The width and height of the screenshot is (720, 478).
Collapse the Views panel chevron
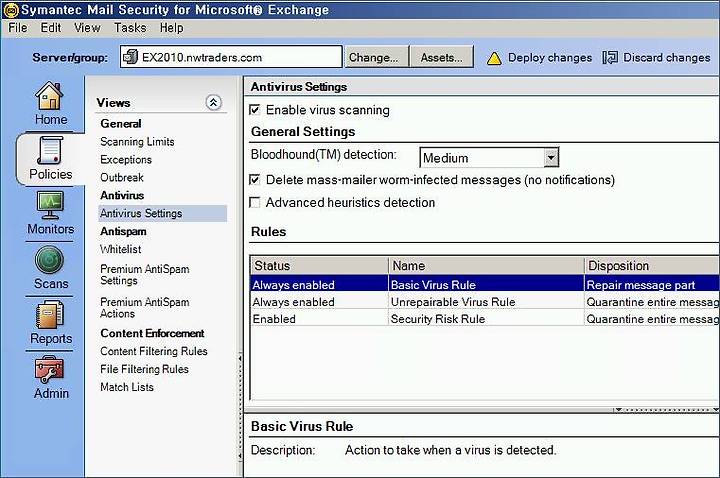pos(213,102)
